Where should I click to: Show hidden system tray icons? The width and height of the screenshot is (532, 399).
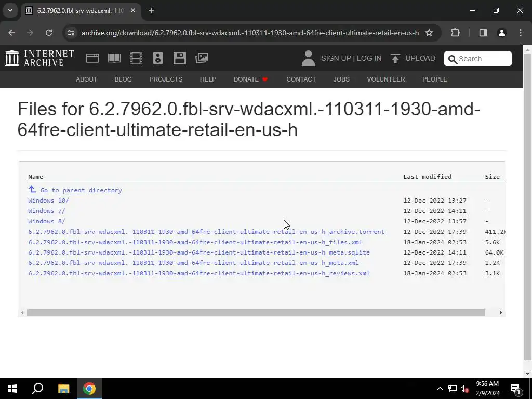pyautogui.click(x=440, y=389)
